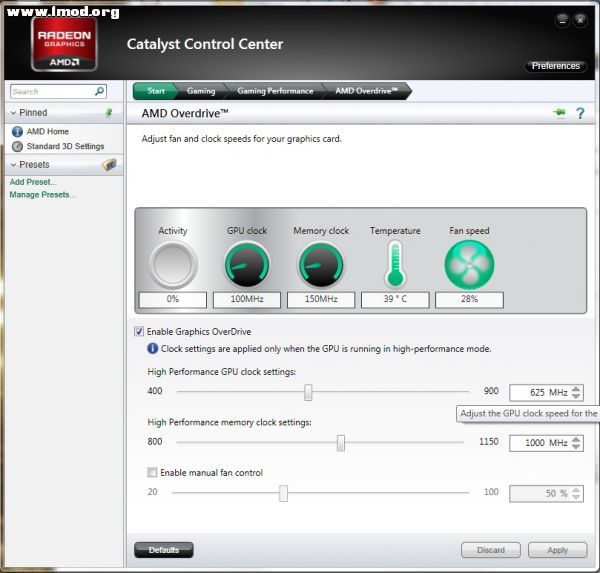This screenshot has height=573, width=600.
Task: Enable manual fan control checkbox
Action: pyautogui.click(x=152, y=472)
